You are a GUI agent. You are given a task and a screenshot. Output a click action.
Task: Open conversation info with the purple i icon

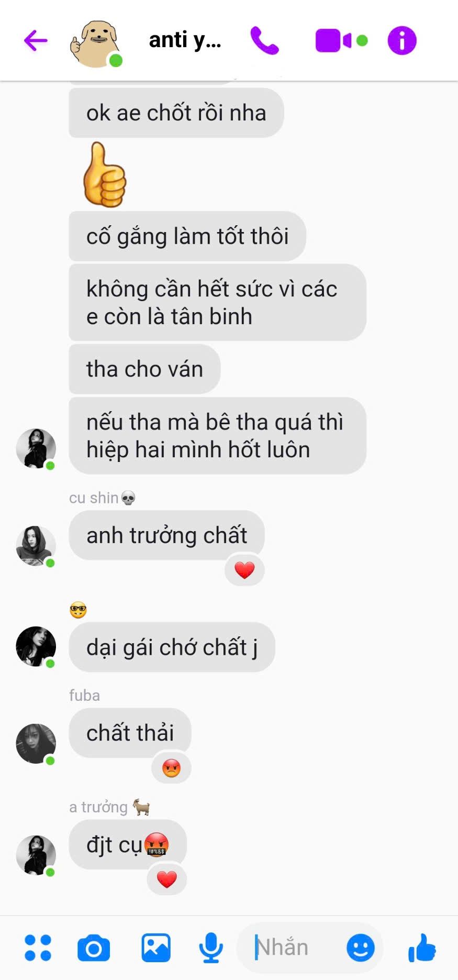pos(402,40)
